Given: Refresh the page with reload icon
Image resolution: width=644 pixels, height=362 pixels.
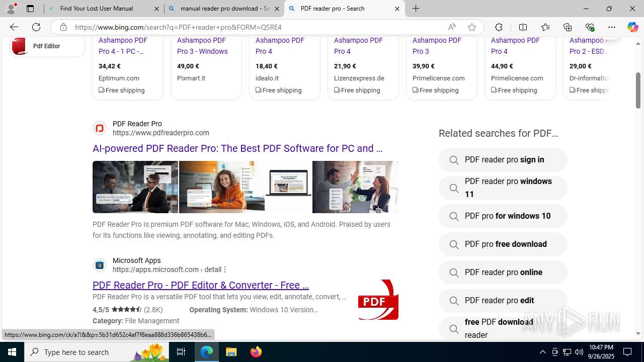Looking at the screenshot, I should click(x=36, y=27).
